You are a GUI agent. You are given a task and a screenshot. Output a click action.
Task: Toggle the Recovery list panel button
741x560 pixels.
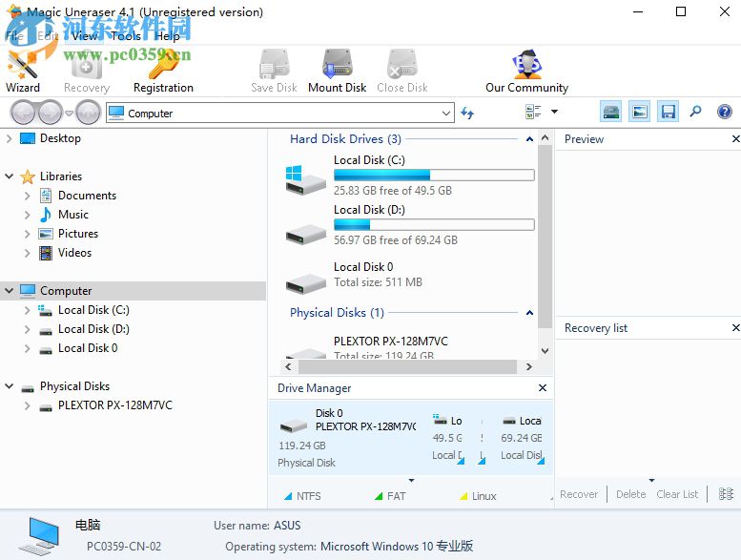pos(668,112)
